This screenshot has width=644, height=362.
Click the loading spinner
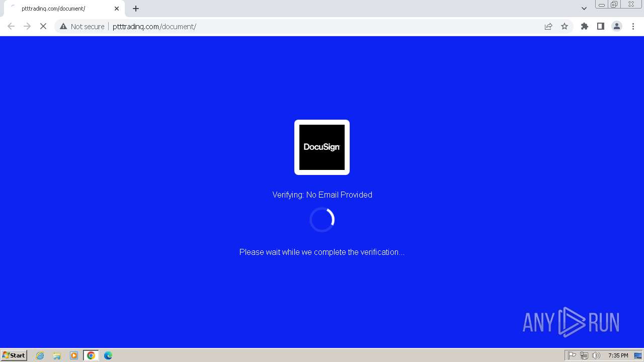[x=322, y=220]
